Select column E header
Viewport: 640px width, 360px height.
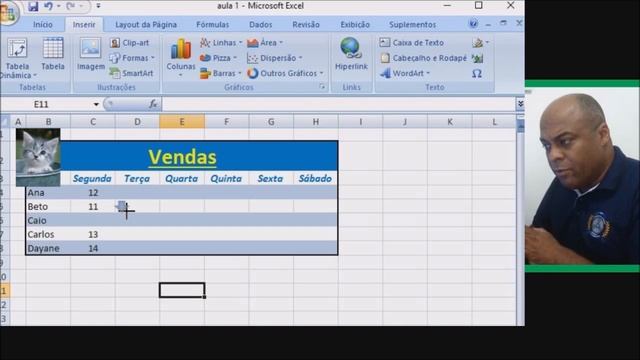click(182, 122)
